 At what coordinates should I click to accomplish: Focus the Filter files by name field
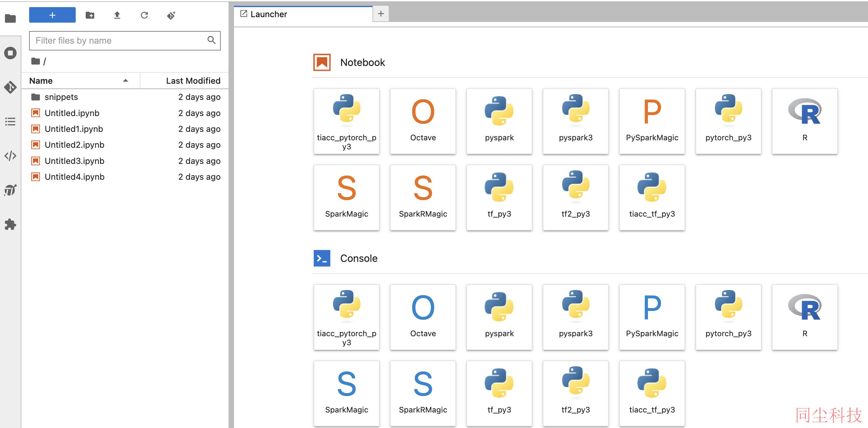(x=125, y=41)
